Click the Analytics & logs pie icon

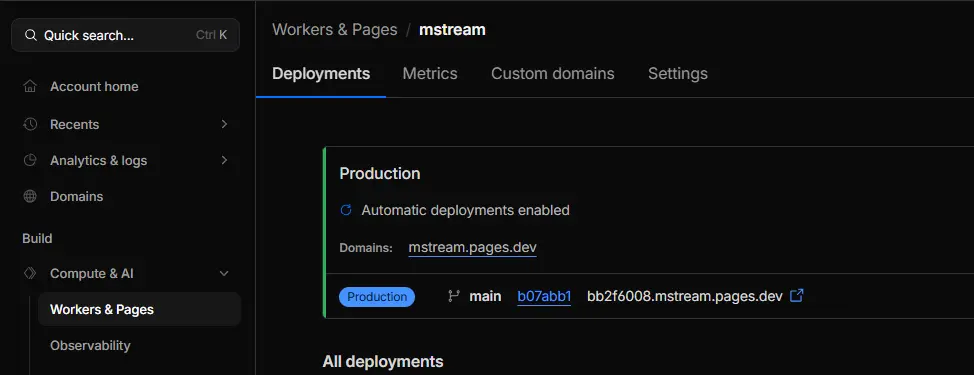pos(30,160)
